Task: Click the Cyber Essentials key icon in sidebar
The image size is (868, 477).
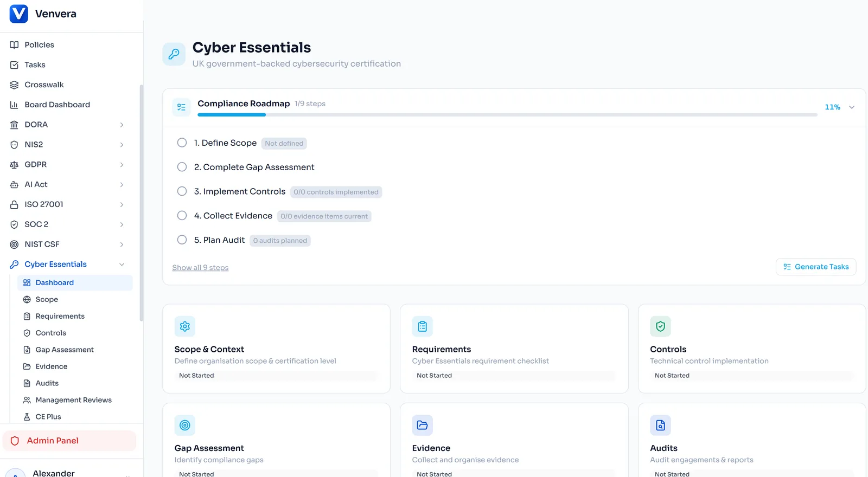Action: (14, 265)
